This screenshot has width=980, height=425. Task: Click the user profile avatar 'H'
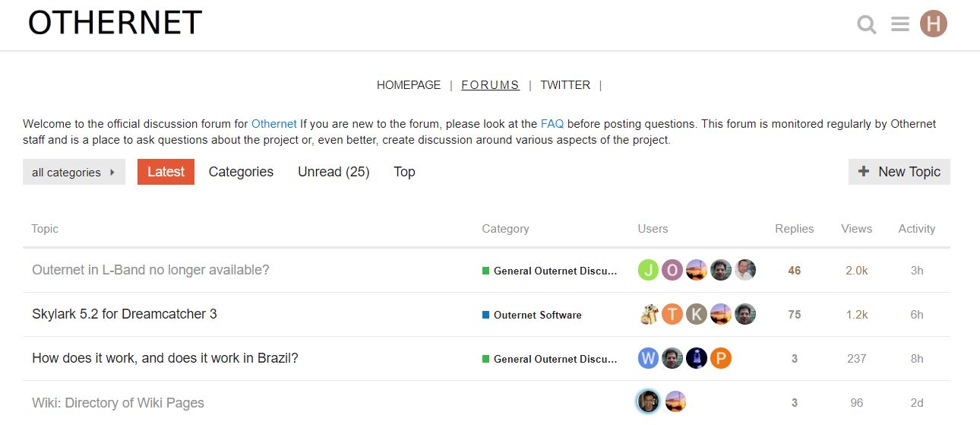coord(934,24)
